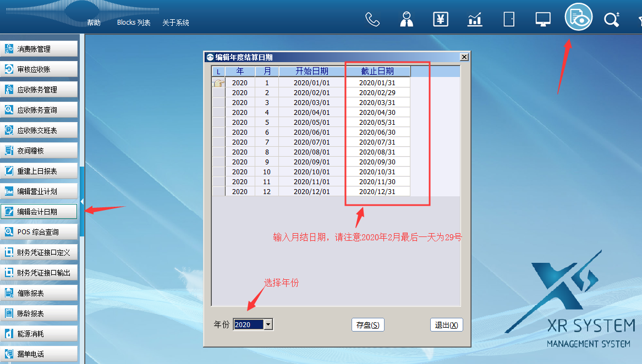Screen dimensions: 642x364
Task: Open the magnifier search icon
Action: pyautogui.click(x=611, y=20)
